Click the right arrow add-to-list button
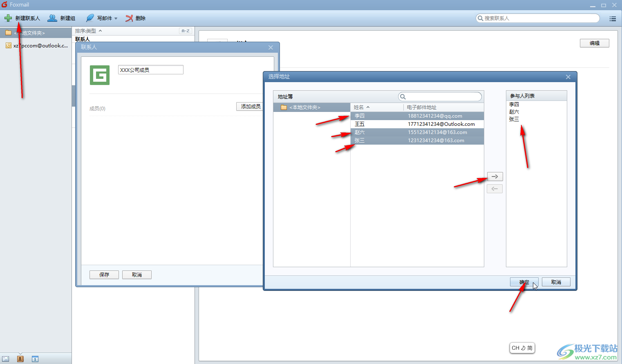Screen dimensions: 622x364 click(495, 176)
